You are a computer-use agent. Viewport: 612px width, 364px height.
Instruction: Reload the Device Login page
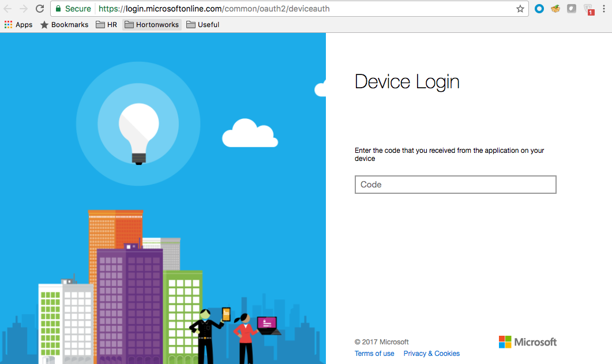click(x=40, y=9)
